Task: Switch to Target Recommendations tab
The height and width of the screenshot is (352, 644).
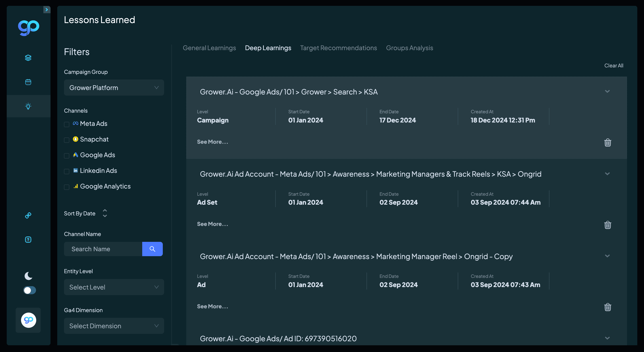Action: coord(339,48)
